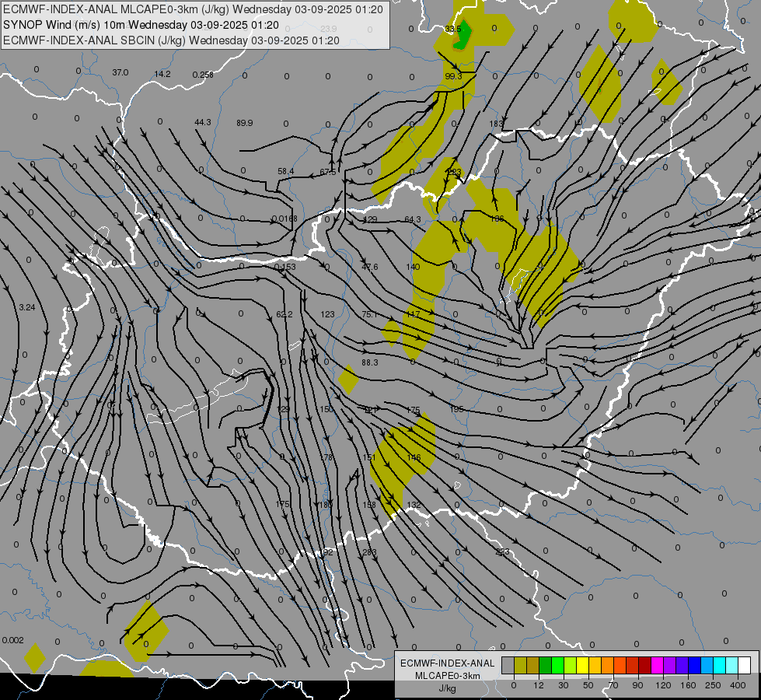The width and height of the screenshot is (761, 700).
Task: Click the dark green legend swatch
Action: click(x=546, y=666)
